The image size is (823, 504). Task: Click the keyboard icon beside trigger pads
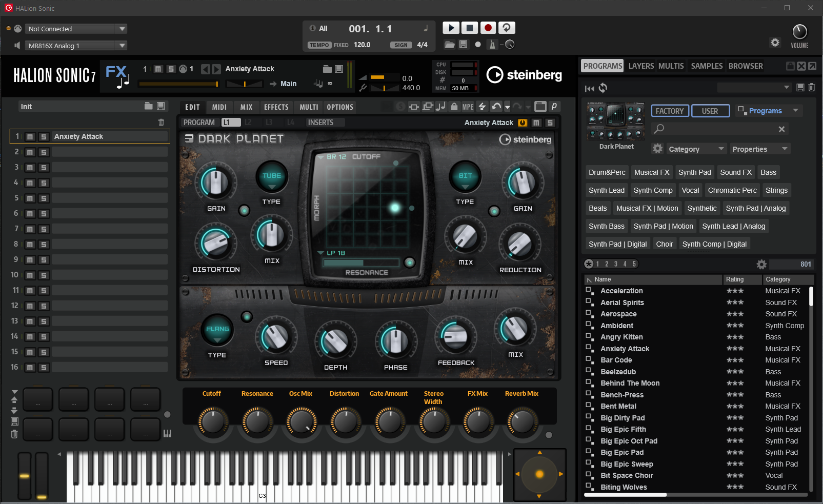point(167,433)
